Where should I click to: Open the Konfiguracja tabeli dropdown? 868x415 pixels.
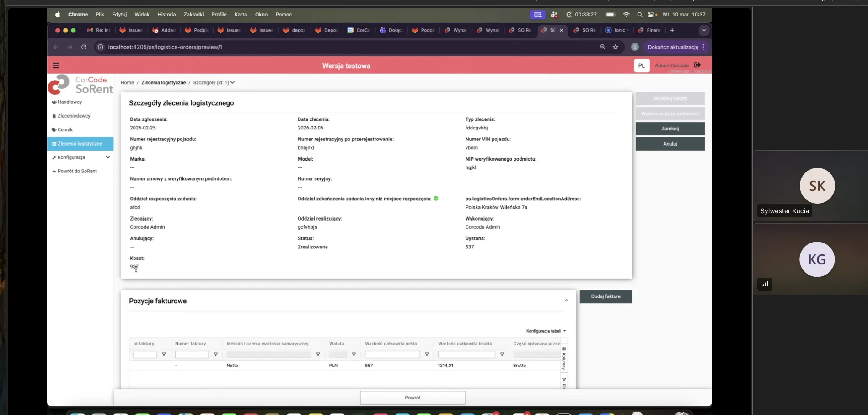tap(546, 331)
